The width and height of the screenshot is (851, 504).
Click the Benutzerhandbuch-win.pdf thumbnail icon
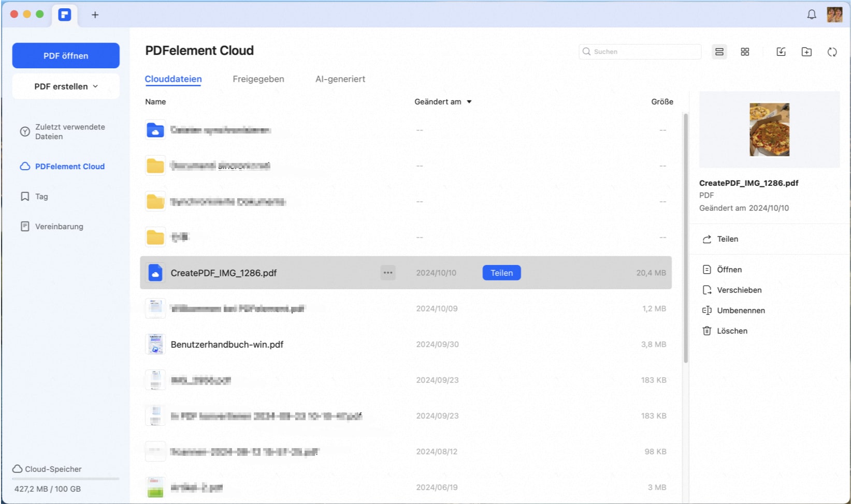155,344
